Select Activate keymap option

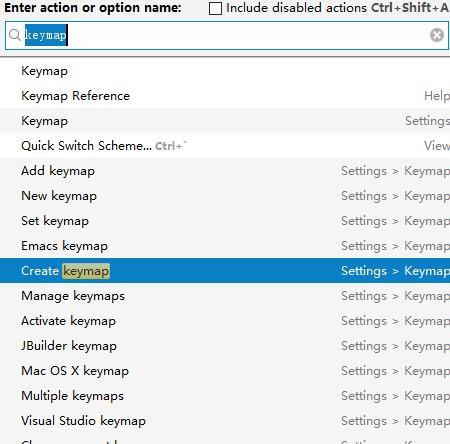(x=225, y=321)
